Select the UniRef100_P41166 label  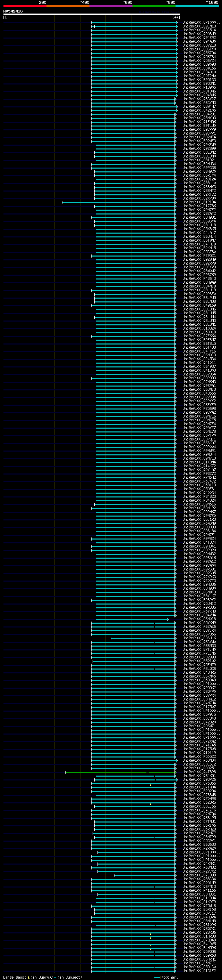(x=199, y=891)
